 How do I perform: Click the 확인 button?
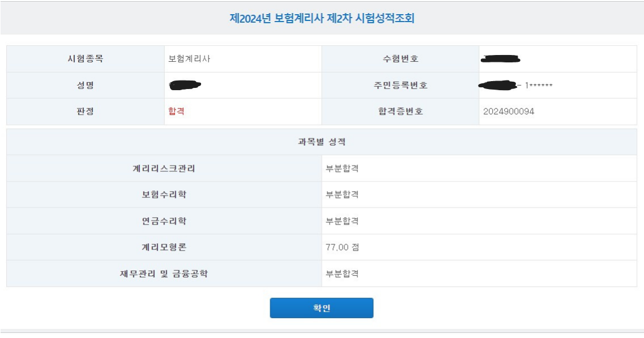321,308
